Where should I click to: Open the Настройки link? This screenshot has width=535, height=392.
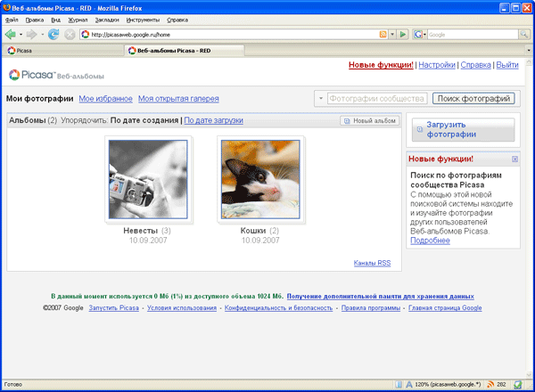click(437, 65)
